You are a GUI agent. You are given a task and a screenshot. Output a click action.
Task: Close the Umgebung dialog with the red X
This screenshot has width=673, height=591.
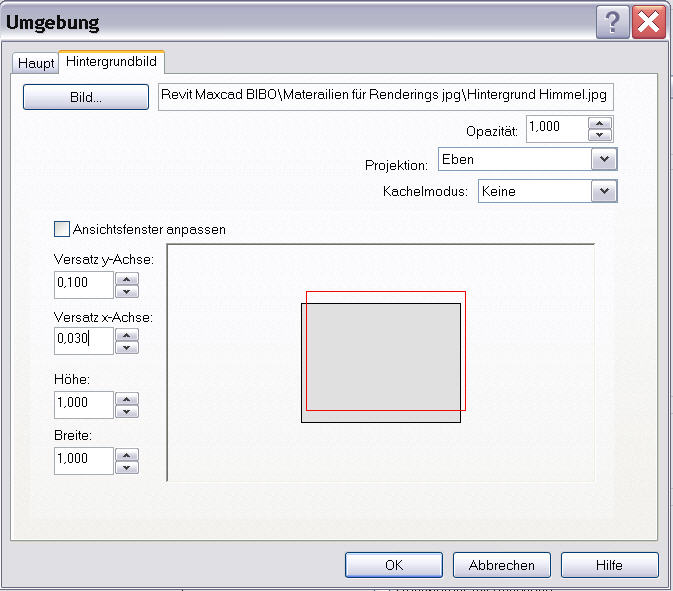click(x=649, y=22)
